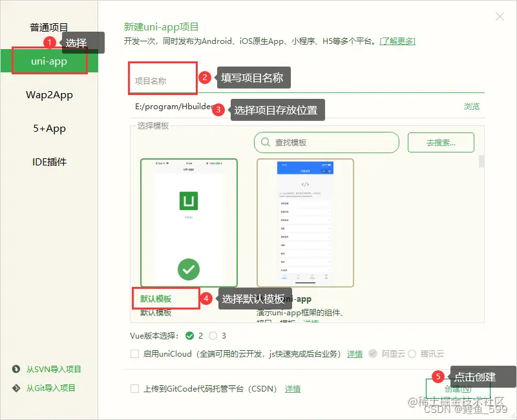Click the SVN import project icon

pos(16,369)
